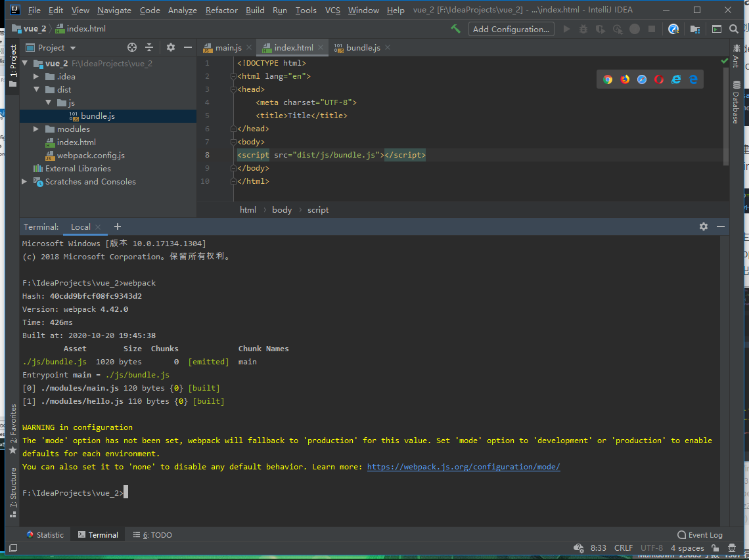Open the TODO tool window

click(x=152, y=534)
